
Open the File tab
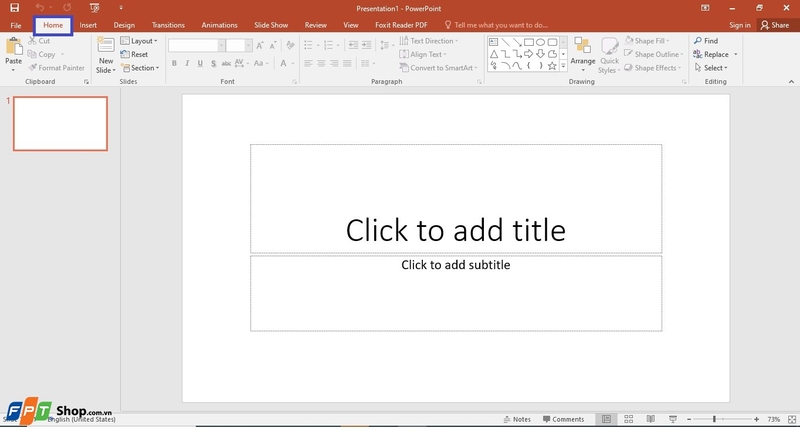[x=16, y=25]
